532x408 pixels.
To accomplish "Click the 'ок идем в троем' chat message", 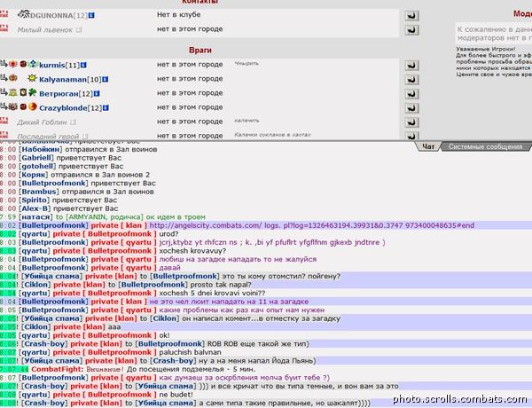I will [176, 217].
